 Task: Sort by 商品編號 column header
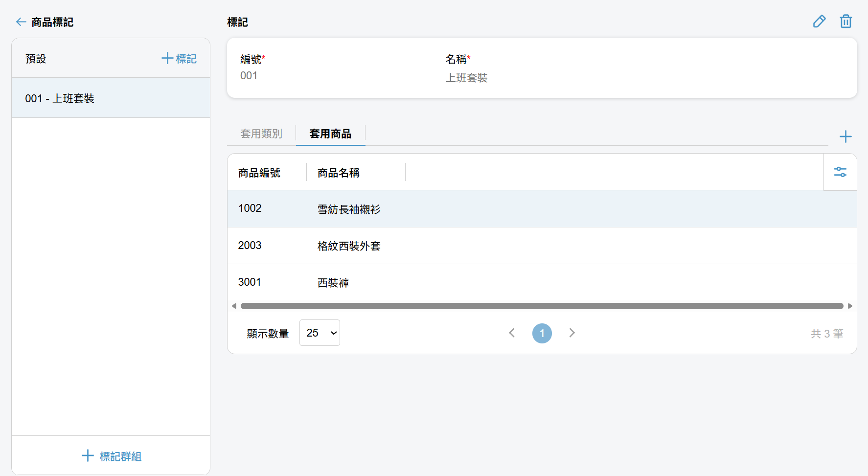(259, 173)
